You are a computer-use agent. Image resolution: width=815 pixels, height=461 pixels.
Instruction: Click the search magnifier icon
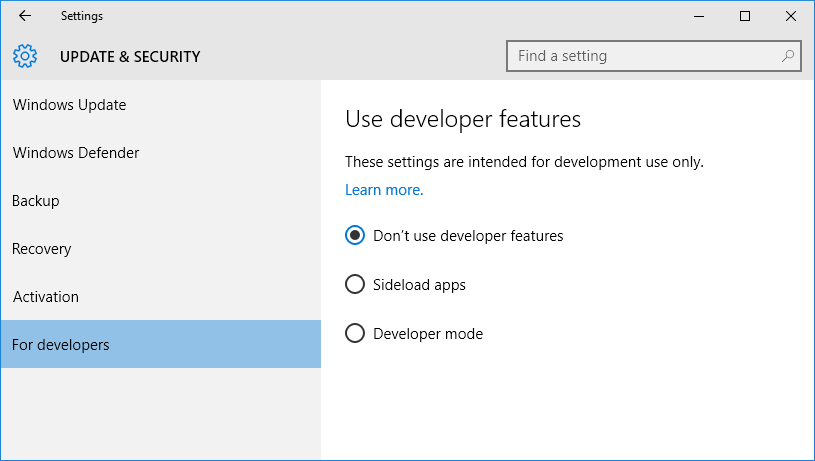click(788, 56)
